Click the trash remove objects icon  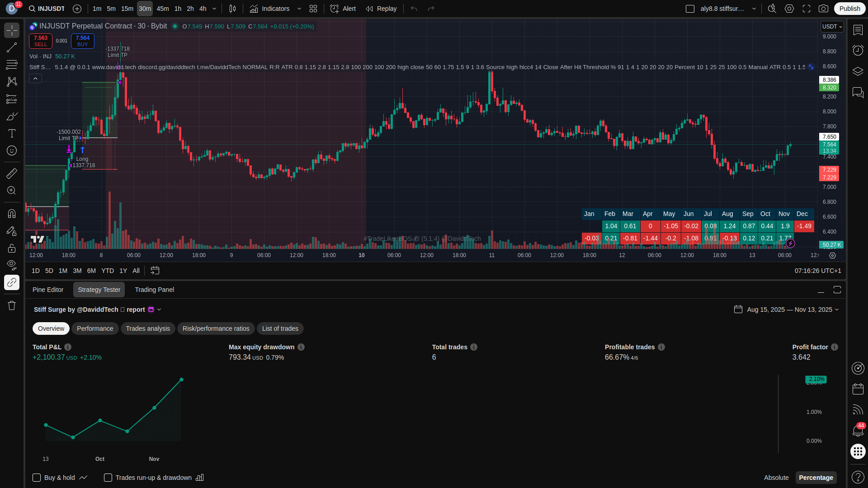12,305
